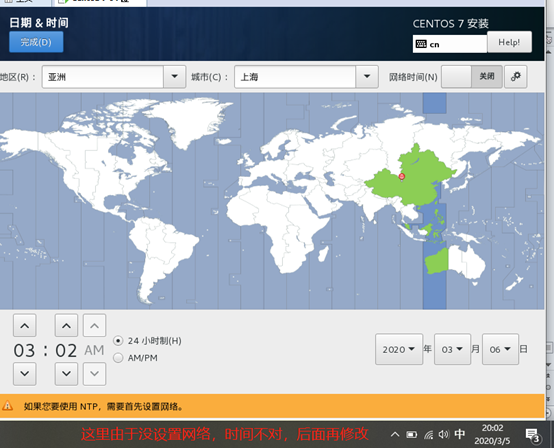Open the day dropdown showing 06
Screen dimensions: 554x448
(500, 349)
